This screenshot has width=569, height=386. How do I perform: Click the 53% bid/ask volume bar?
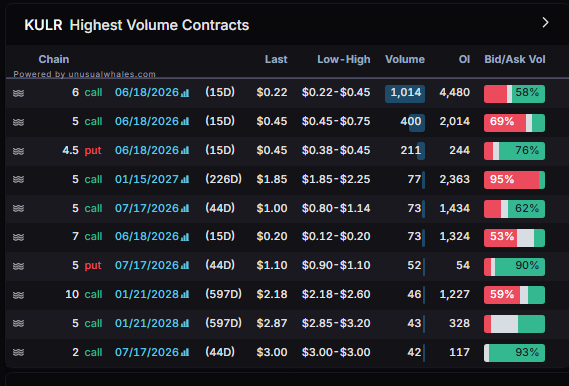[514, 238]
